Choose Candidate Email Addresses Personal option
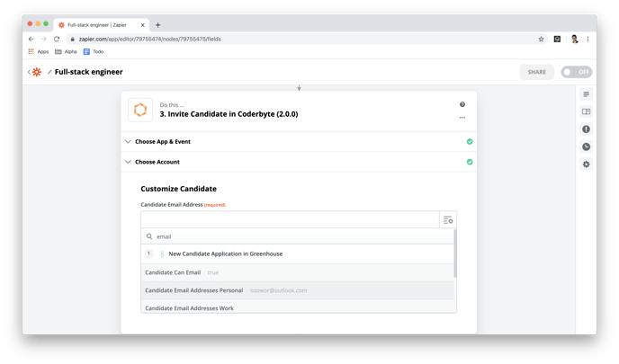Image resolution: width=619 pixels, height=364 pixels. pyautogui.click(x=298, y=290)
